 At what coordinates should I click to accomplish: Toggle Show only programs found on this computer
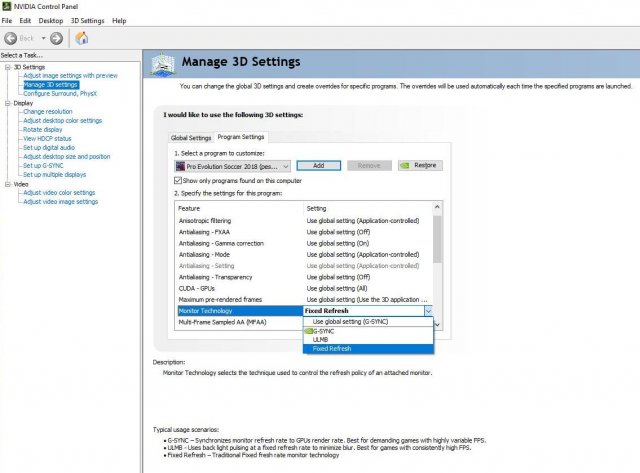tap(178, 180)
